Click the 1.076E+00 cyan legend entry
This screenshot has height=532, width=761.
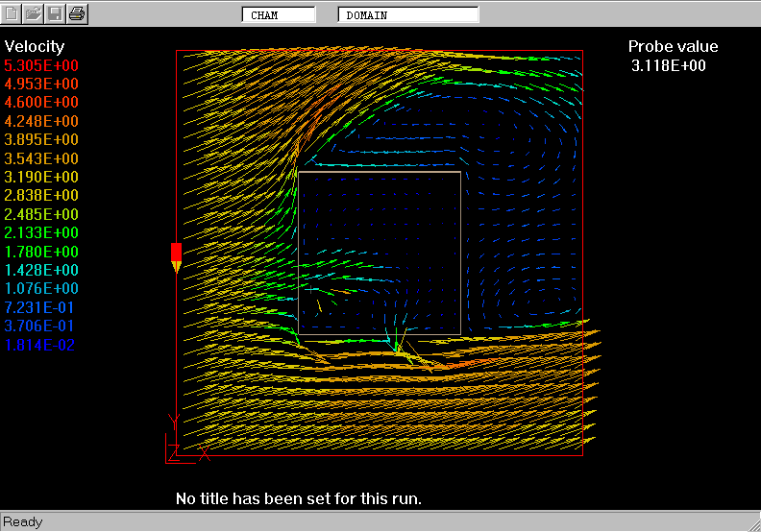pos(42,289)
